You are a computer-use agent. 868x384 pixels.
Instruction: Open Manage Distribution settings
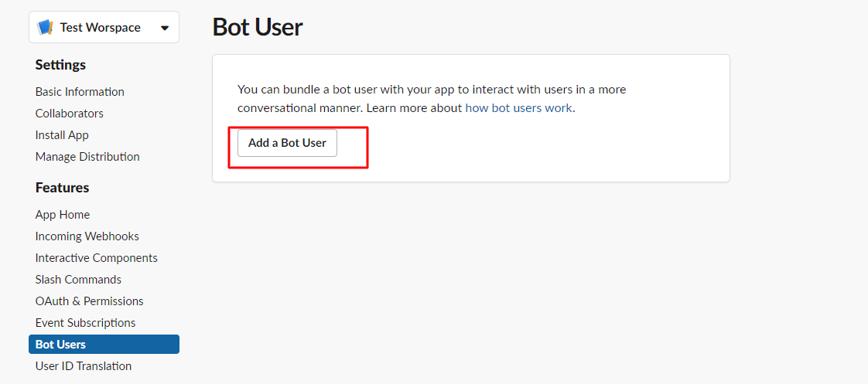click(x=87, y=157)
